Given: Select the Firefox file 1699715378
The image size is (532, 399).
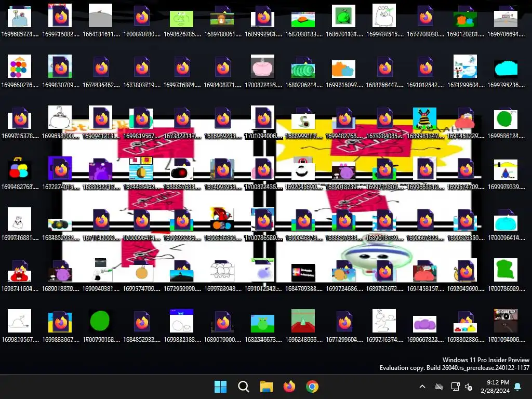Looking at the screenshot, I should click(x=20, y=123).
